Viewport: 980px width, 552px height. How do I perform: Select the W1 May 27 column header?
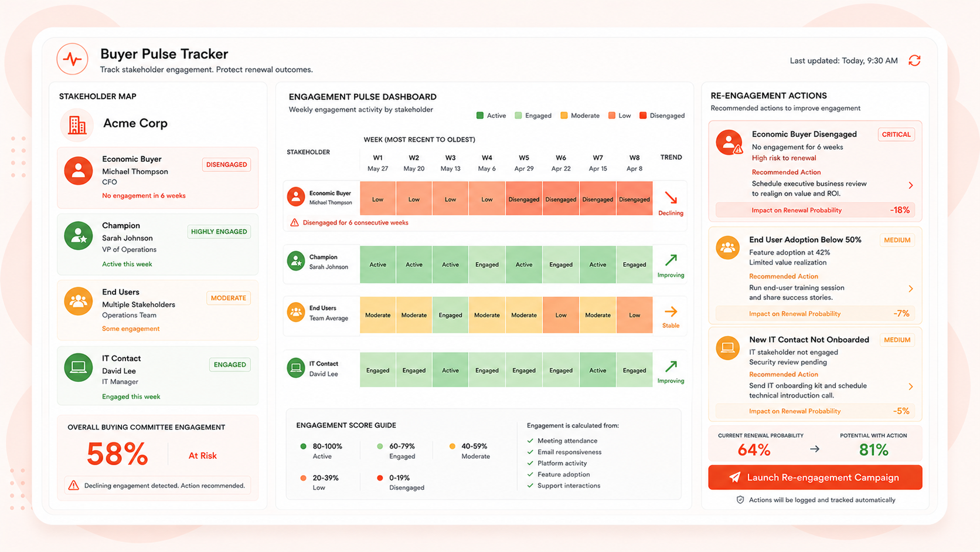377,163
